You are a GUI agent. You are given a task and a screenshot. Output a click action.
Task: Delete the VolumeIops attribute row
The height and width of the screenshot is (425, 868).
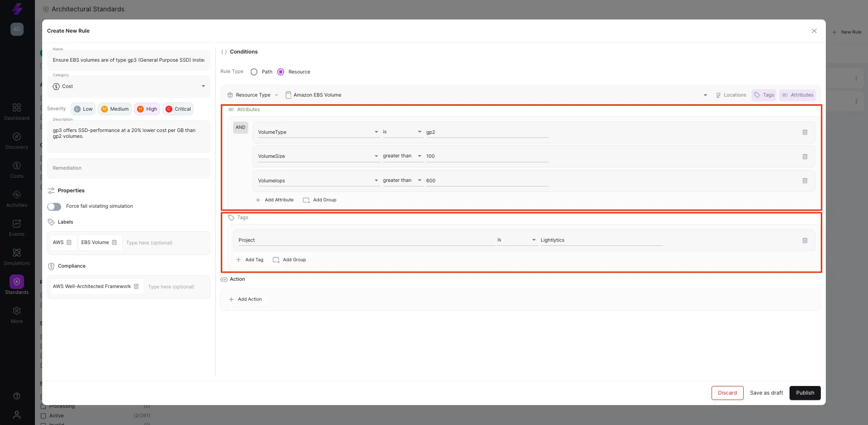pos(805,181)
